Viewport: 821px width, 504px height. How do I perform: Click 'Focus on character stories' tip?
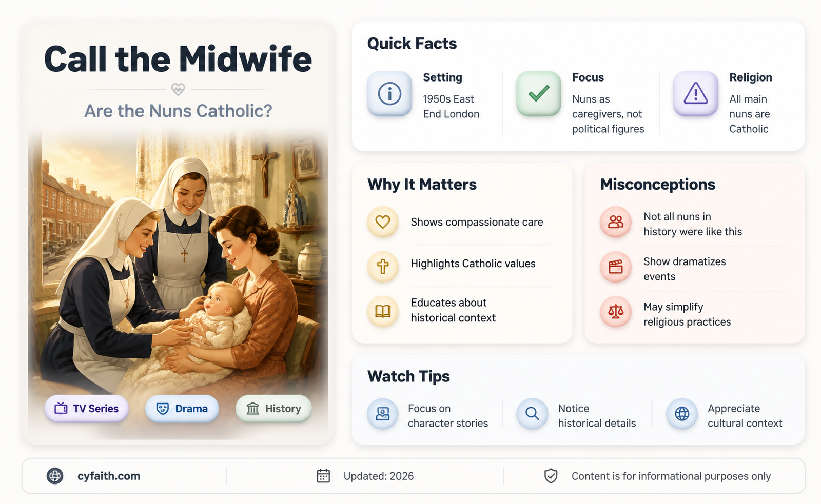tap(448, 416)
